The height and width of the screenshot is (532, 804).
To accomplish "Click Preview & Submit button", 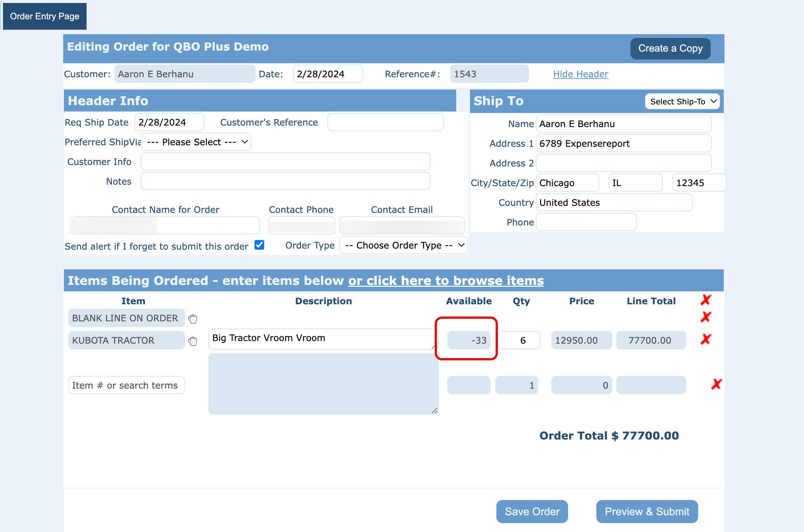I will 647,512.
